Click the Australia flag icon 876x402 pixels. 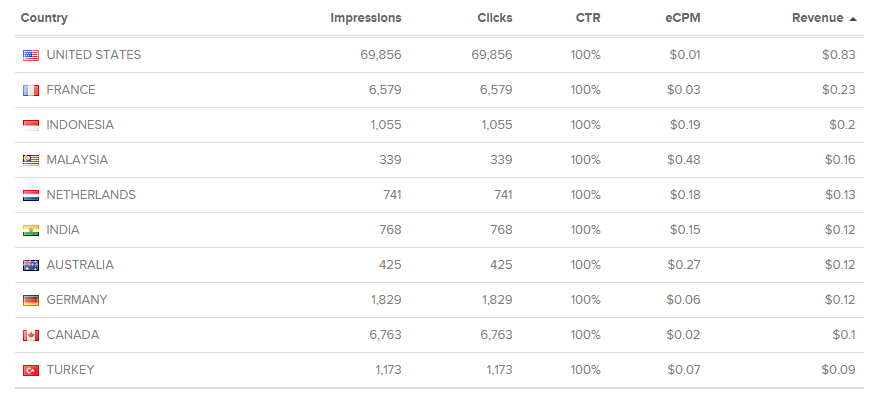(31, 265)
